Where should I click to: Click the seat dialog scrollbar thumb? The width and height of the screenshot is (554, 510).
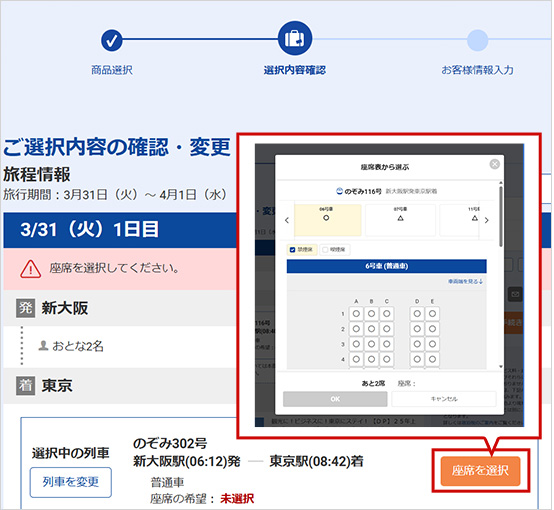click(501, 216)
